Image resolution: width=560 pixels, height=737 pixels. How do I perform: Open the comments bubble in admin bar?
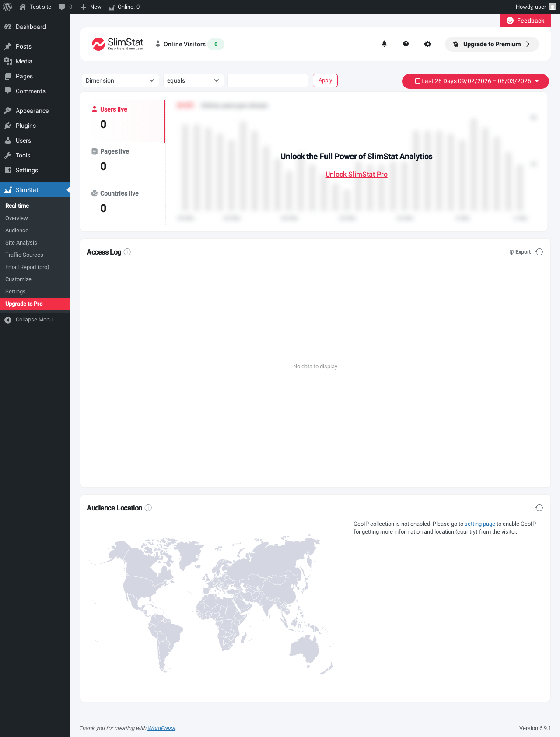tap(62, 7)
